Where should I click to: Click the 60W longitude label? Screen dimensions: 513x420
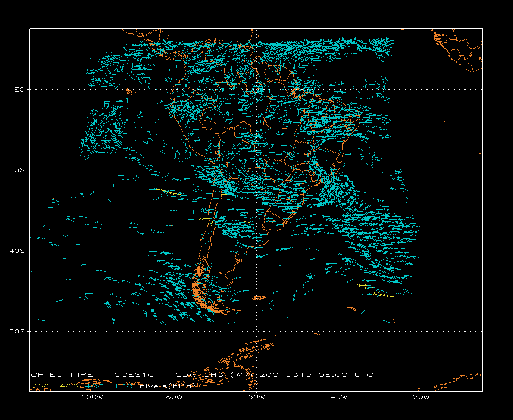click(x=257, y=397)
